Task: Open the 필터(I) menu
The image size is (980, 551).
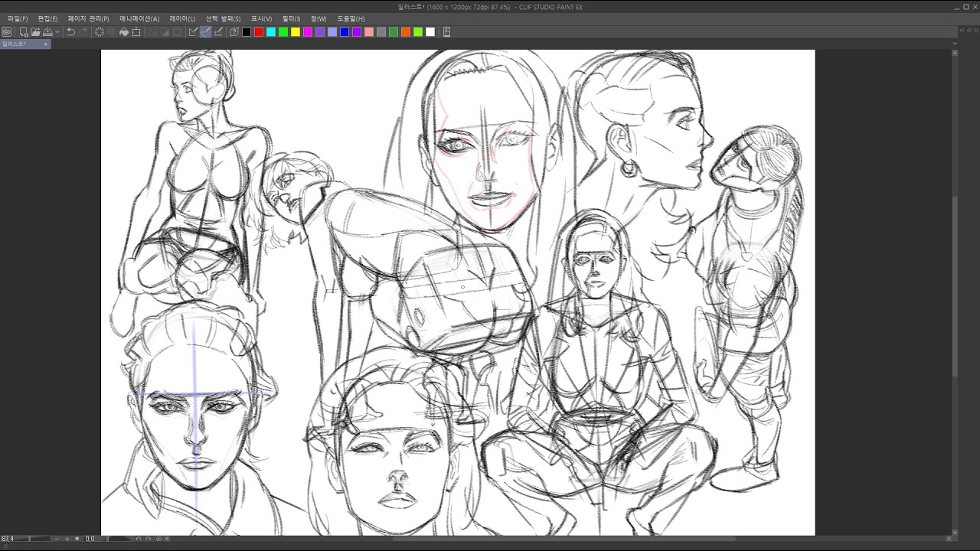Action: coord(292,18)
